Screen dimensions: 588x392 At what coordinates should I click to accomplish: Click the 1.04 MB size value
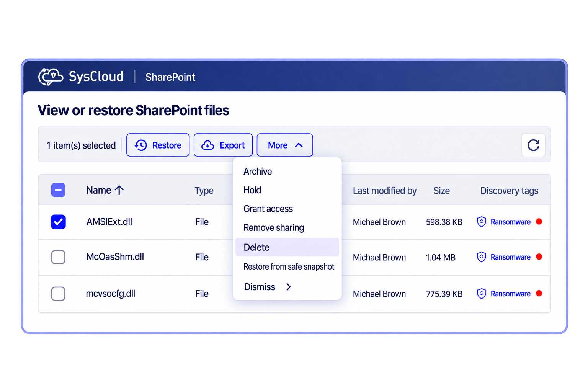click(441, 257)
